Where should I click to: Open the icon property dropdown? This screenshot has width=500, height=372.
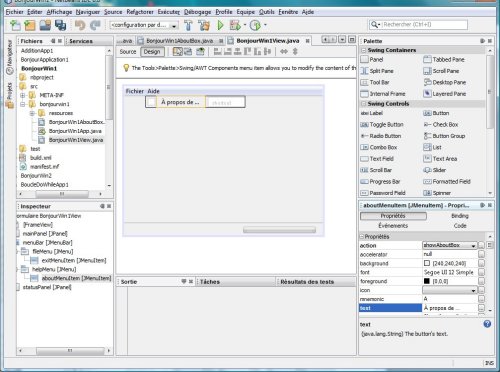click(473, 291)
